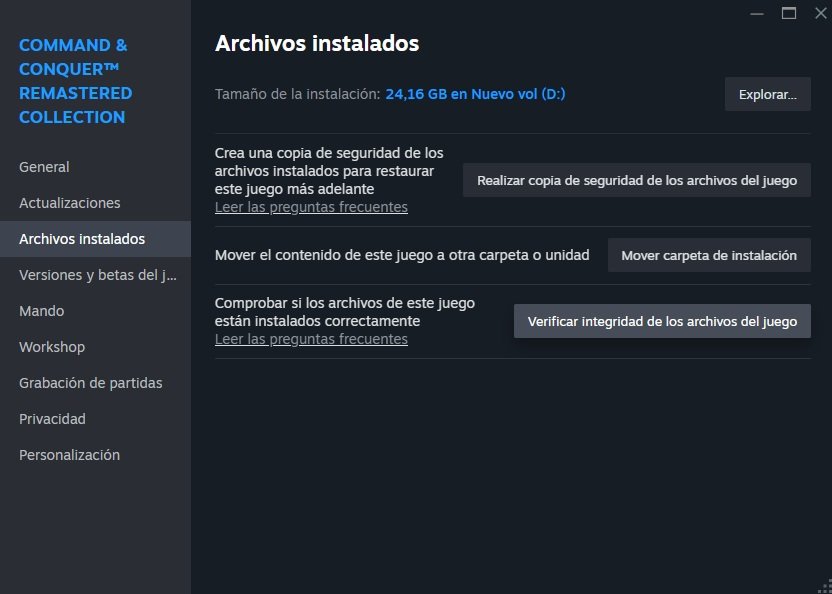Maximize the Steam properties window
Viewport: 832px width, 594px height.
coord(789,14)
